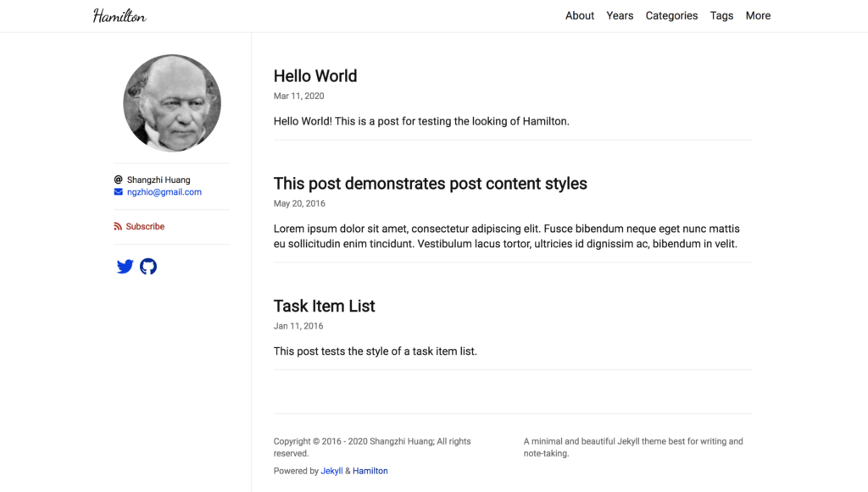The height and width of the screenshot is (492, 868).
Task: Click the Subscribe link in sidebar
Action: coord(145,227)
